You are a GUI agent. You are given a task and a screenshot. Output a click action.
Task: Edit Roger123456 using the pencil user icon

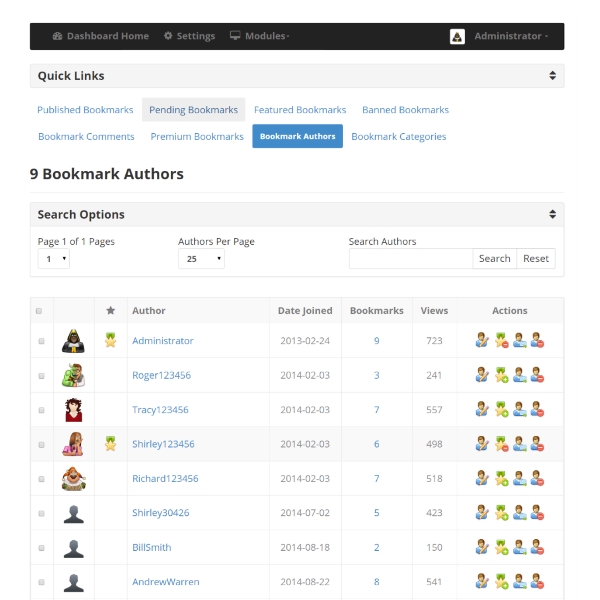[x=482, y=375]
